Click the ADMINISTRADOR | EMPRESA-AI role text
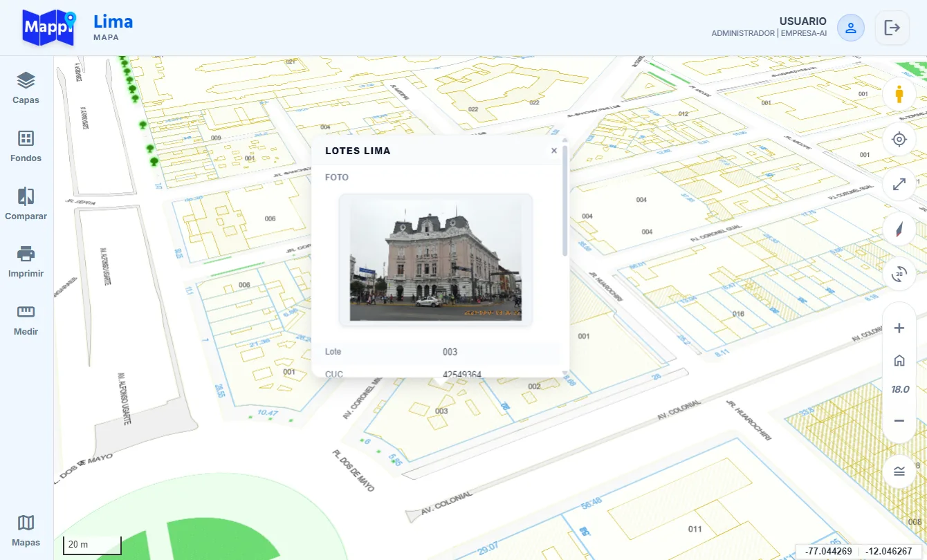 [769, 33]
